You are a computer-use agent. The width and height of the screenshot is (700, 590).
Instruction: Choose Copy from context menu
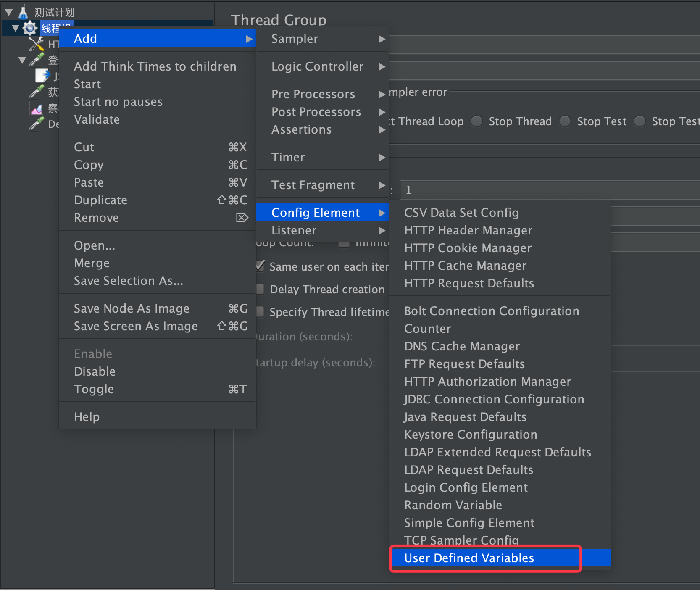[x=158, y=165]
